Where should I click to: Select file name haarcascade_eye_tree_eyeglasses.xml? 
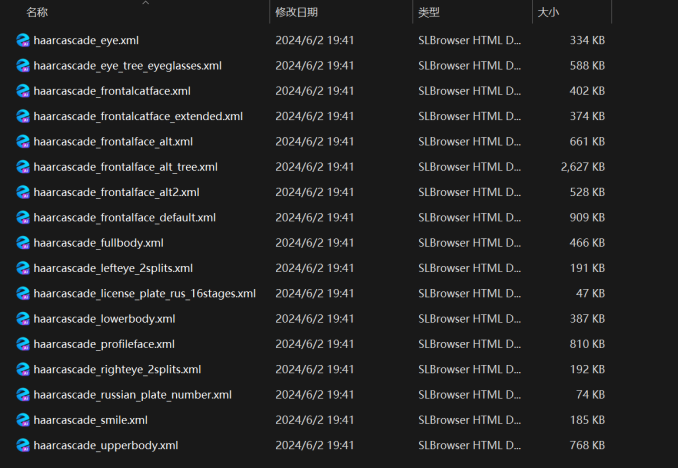(x=128, y=66)
